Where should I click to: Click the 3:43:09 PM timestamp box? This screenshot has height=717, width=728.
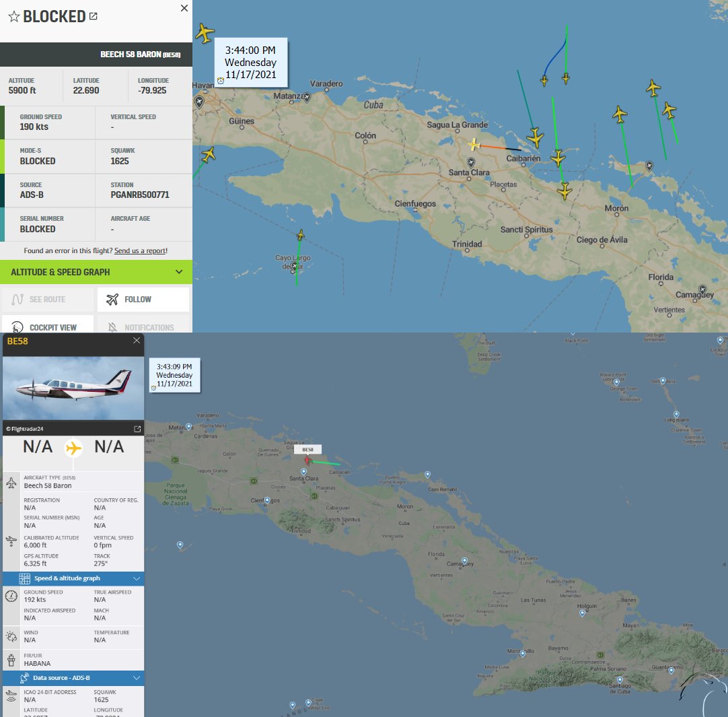pyautogui.click(x=174, y=375)
